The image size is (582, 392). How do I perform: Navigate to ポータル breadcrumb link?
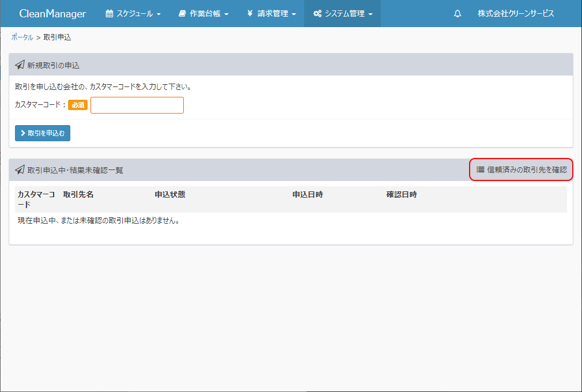click(x=22, y=37)
